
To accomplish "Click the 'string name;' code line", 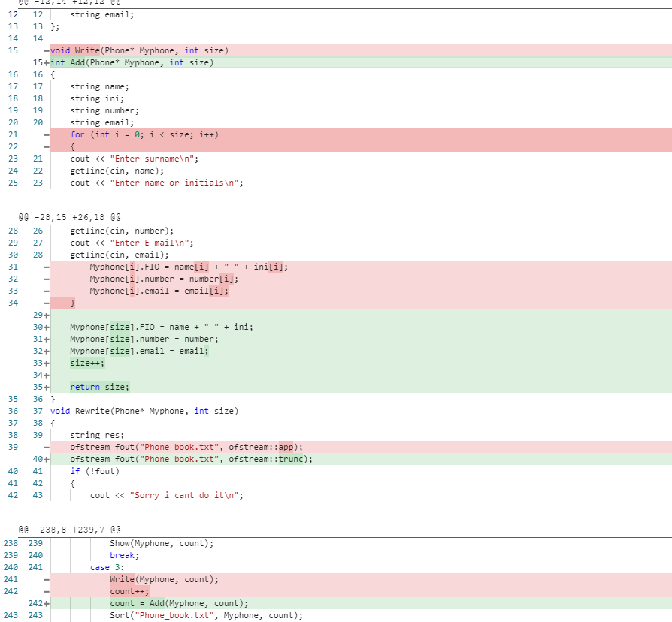I will click(99, 86).
